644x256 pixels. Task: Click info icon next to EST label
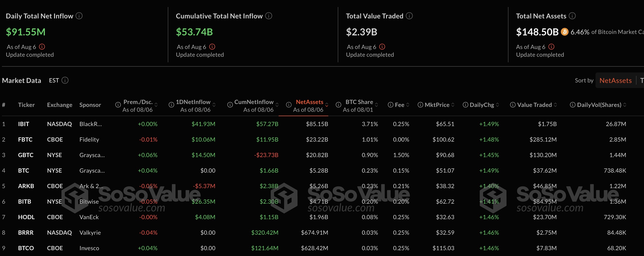pyautogui.click(x=65, y=80)
